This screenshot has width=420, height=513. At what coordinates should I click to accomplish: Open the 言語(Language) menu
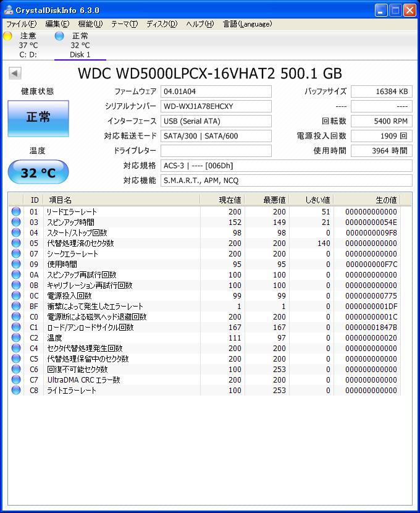248,24
